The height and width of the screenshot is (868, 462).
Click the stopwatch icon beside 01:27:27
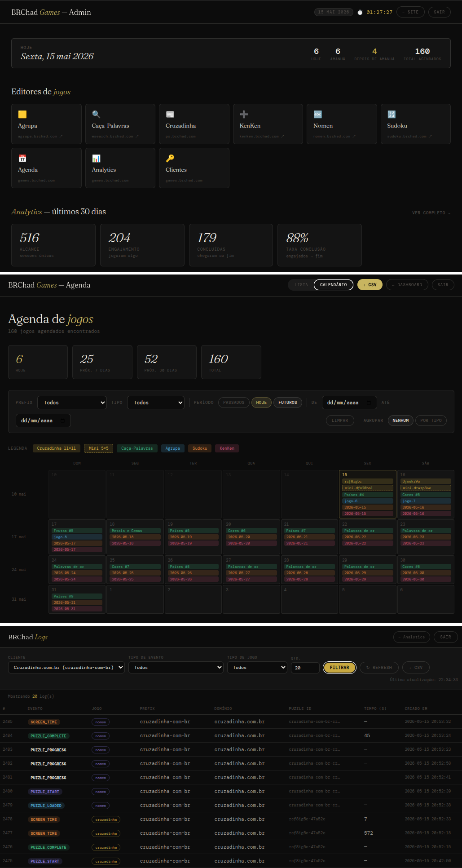click(x=360, y=12)
